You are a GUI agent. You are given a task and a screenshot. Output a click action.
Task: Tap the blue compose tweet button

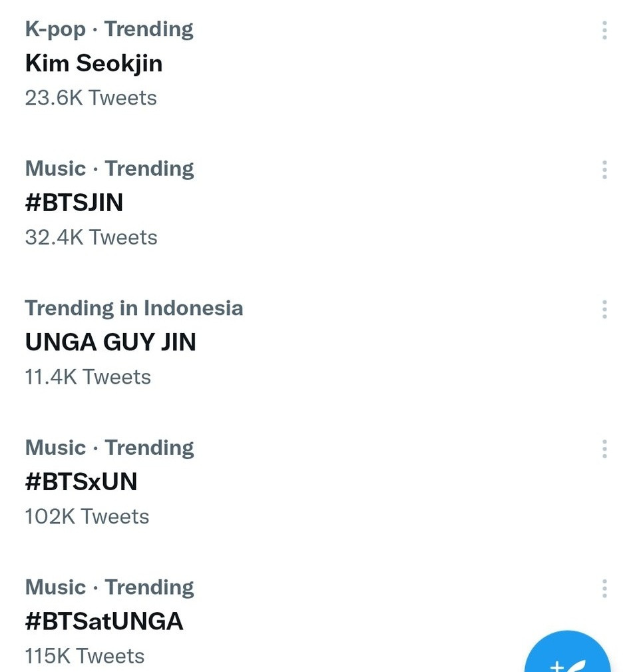[x=567, y=652]
